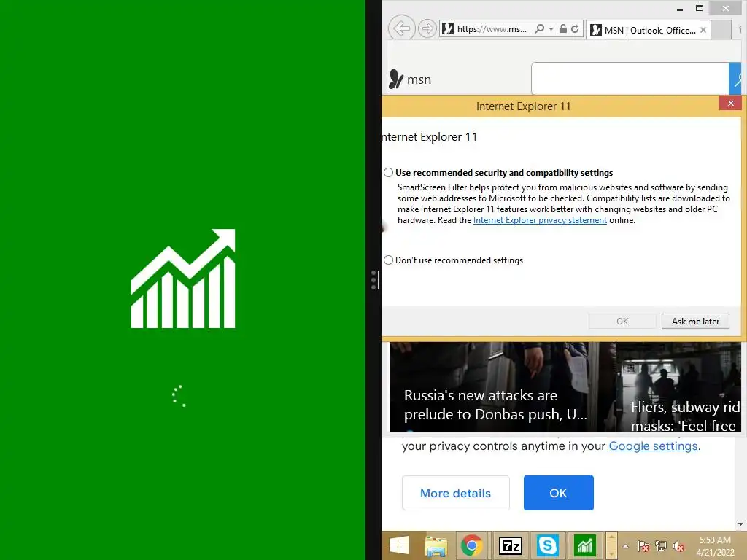This screenshot has height=560, width=747.
Task: Open the Internet Explorer privacy statement link
Action: coord(540,220)
